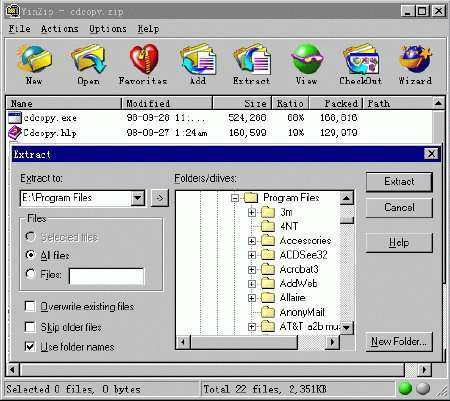
Task: Open an archive with the Open icon
Action: point(88,64)
